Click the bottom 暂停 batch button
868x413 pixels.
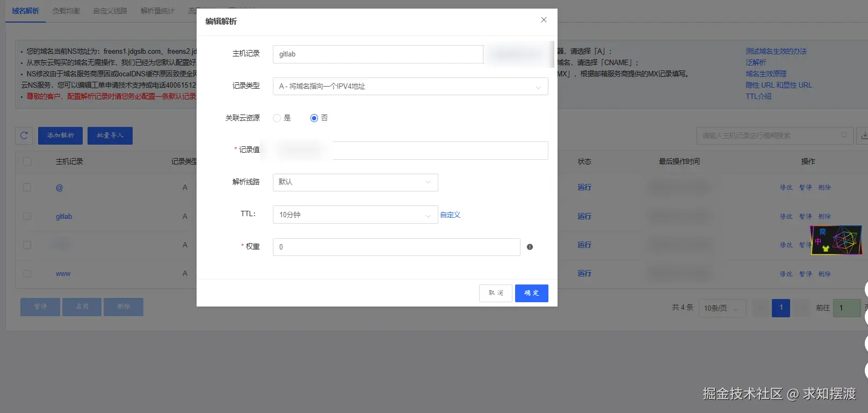coord(40,307)
